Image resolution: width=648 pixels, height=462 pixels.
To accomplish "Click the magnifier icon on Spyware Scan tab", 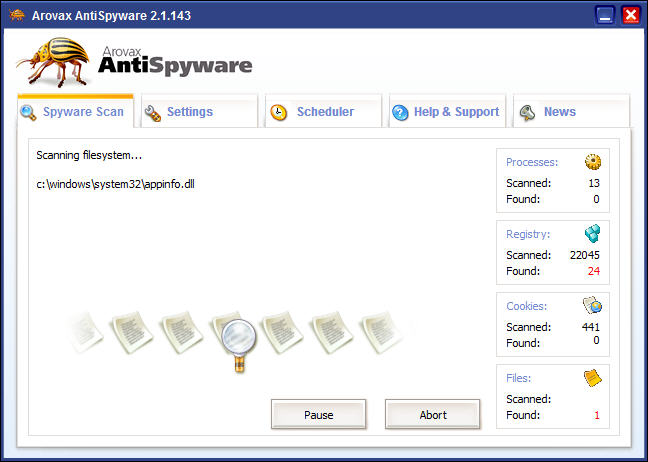I will (x=28, y=113).
